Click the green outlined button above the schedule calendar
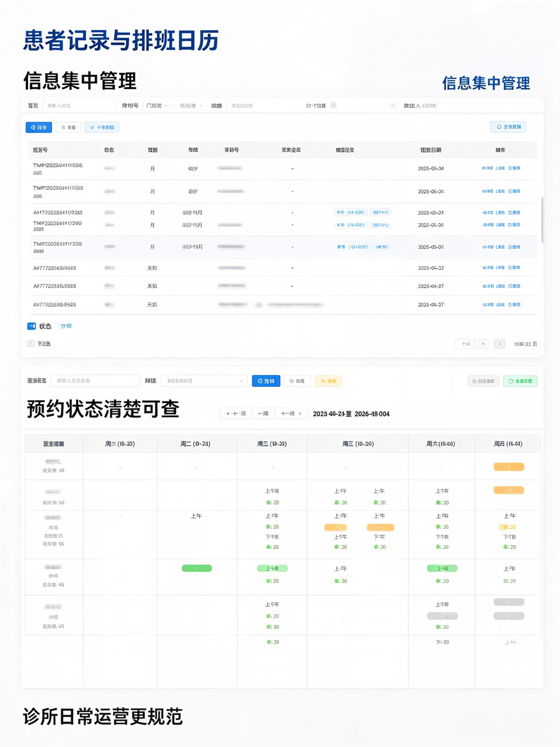This screenshot has height=747, width=560. click(520, 381)
